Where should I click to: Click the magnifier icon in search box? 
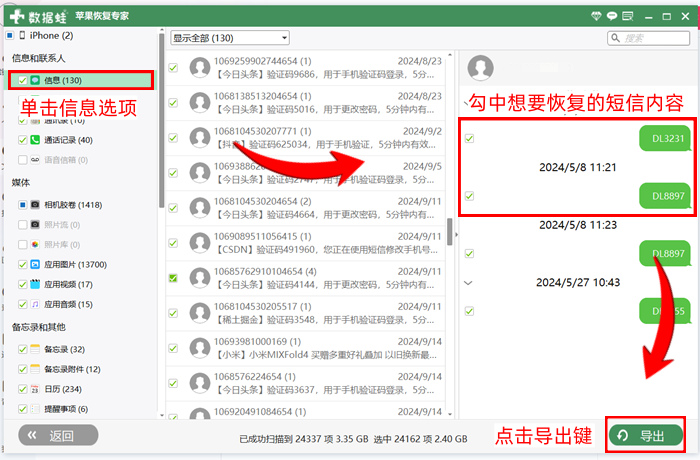point(616,38)
